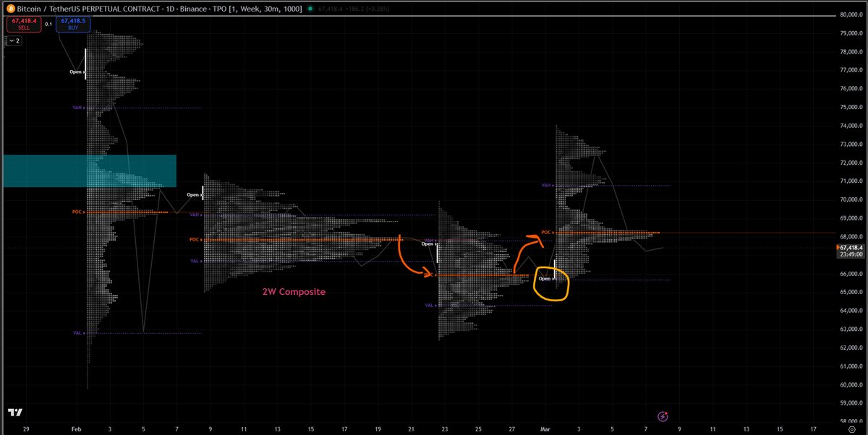Click the Feb label on time axis

coord(76,428)
